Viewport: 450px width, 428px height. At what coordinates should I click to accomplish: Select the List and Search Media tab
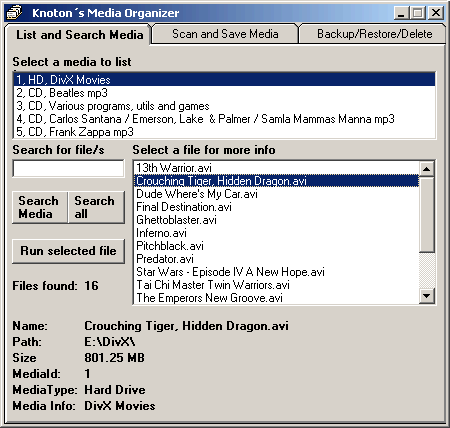click(79, 35)
